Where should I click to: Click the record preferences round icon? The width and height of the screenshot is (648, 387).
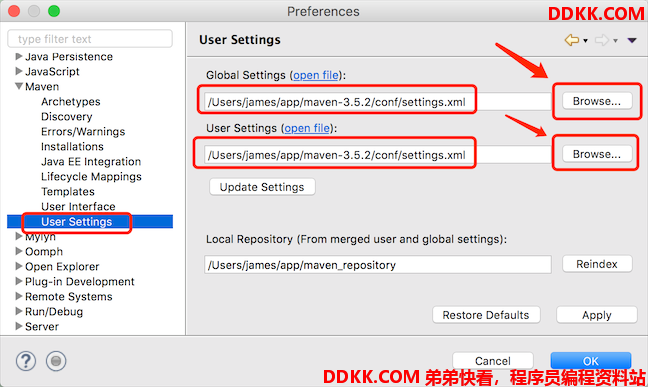click(x=56, y=361)
